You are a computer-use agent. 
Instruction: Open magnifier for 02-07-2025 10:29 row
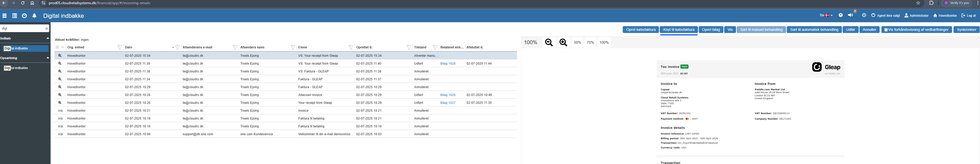tap(60, 87)
